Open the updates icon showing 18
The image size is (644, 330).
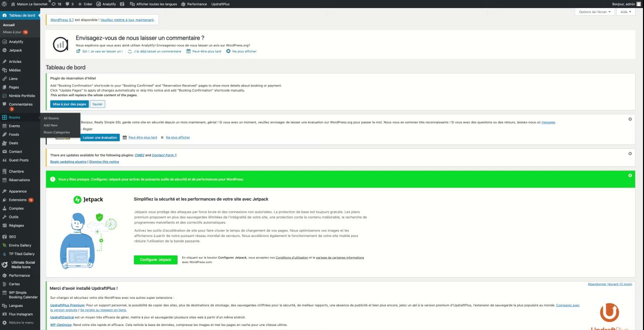click(x=56, y=4)
